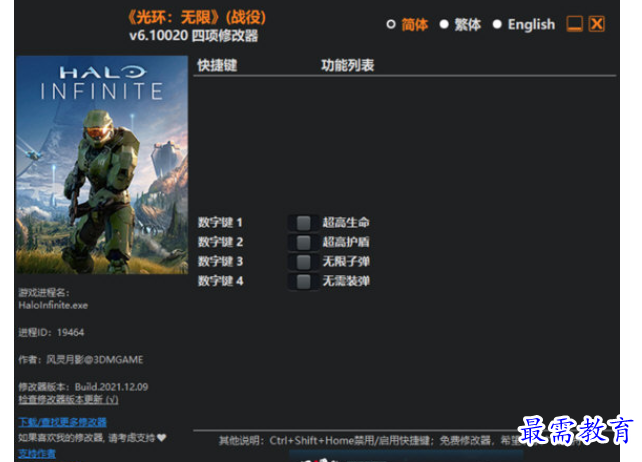This screenshot has width=642, height=462.
Task: Click the 数字键 3 hotkey label
Action: (x=220, y=261)
